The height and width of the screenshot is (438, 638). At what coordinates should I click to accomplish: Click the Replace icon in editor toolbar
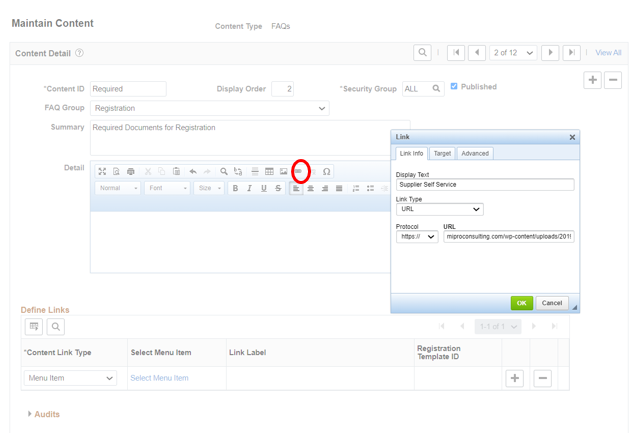(238, 171)
